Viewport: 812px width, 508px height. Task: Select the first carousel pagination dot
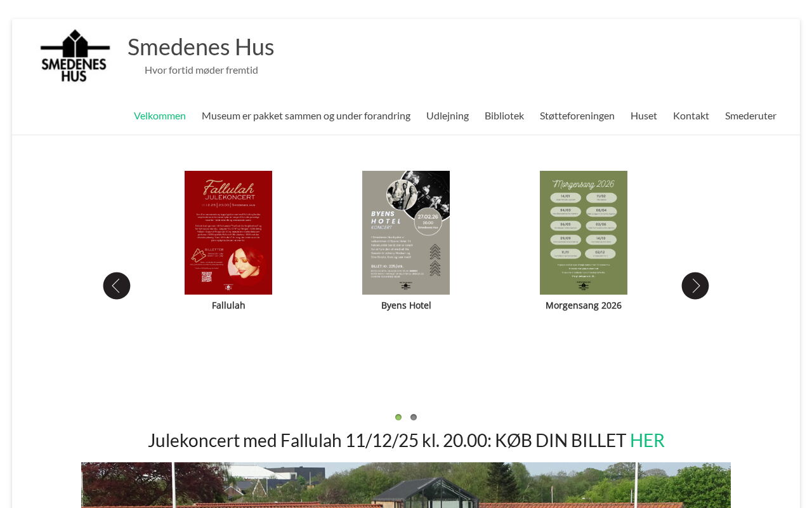click(398, 417)
